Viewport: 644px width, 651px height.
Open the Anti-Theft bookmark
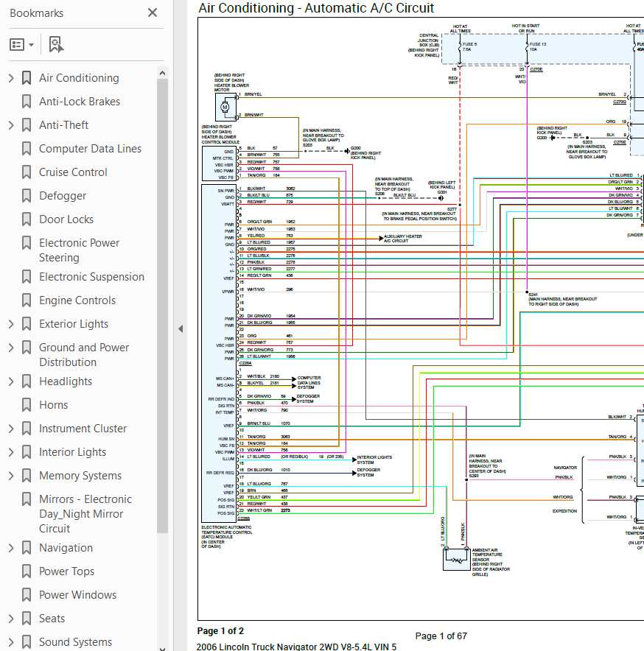tap(63, 125)
